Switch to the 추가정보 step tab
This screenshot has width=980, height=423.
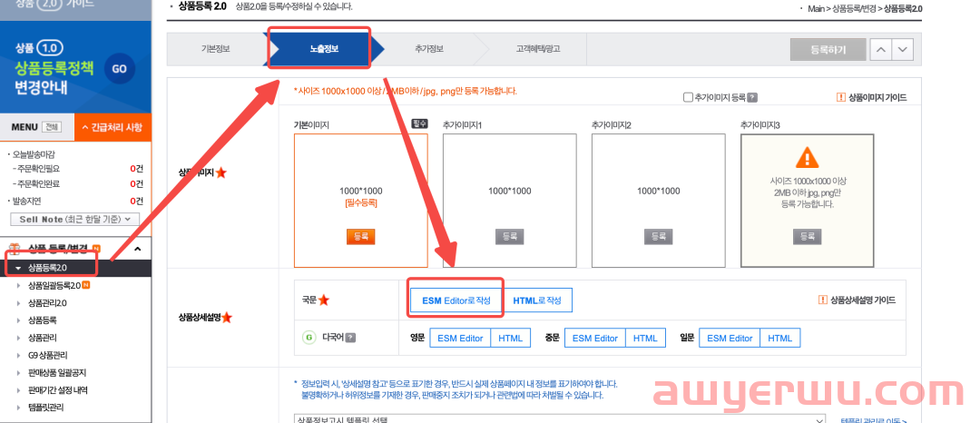[x=428, y=49]
